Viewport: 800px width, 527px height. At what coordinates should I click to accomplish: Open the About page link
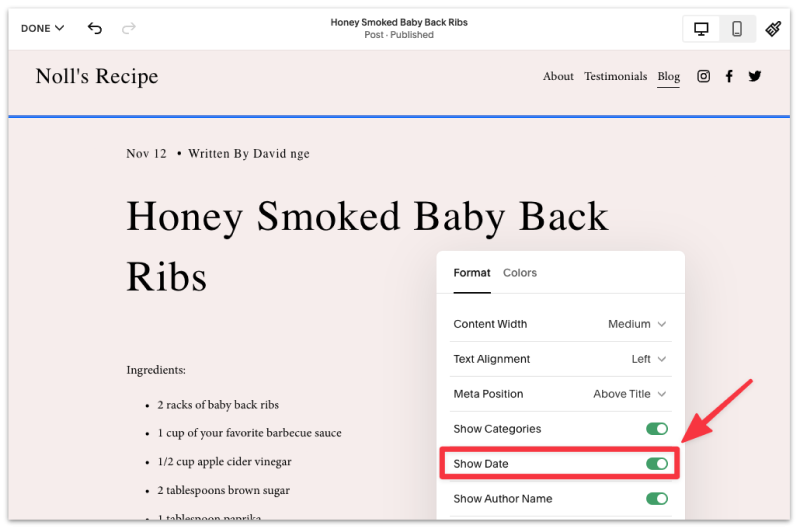[558, 76]
